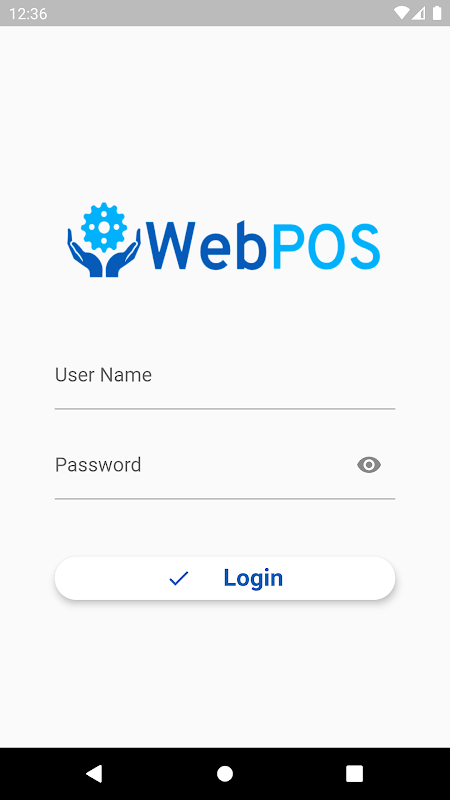The width and height of the screenshot is (450, 800).
Task: Tap the battery icon in the status bar
Action: point(437,13)
